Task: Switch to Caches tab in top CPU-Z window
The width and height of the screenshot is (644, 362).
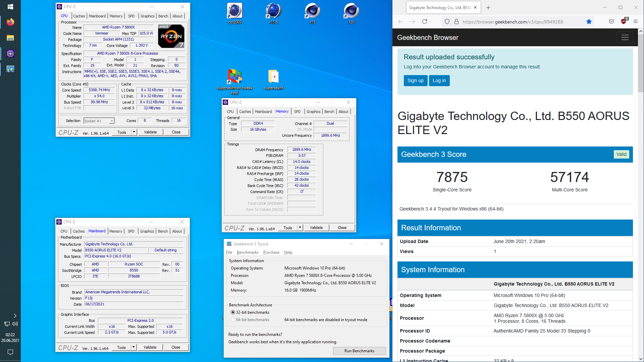Action: click(79, 16)
